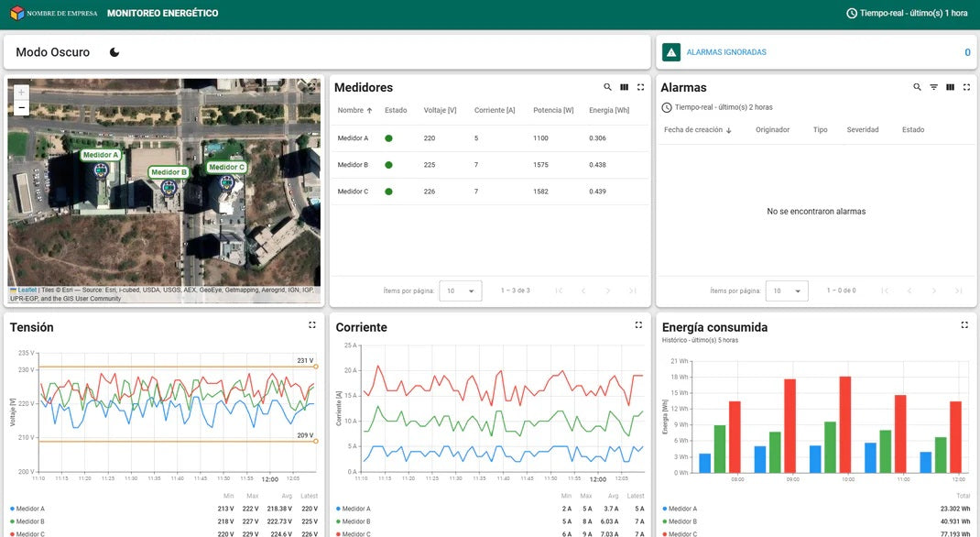This screenshot has height=537, width=980.
Task: Expand Medidores panel to fullscreen
Action: point(640,87)
